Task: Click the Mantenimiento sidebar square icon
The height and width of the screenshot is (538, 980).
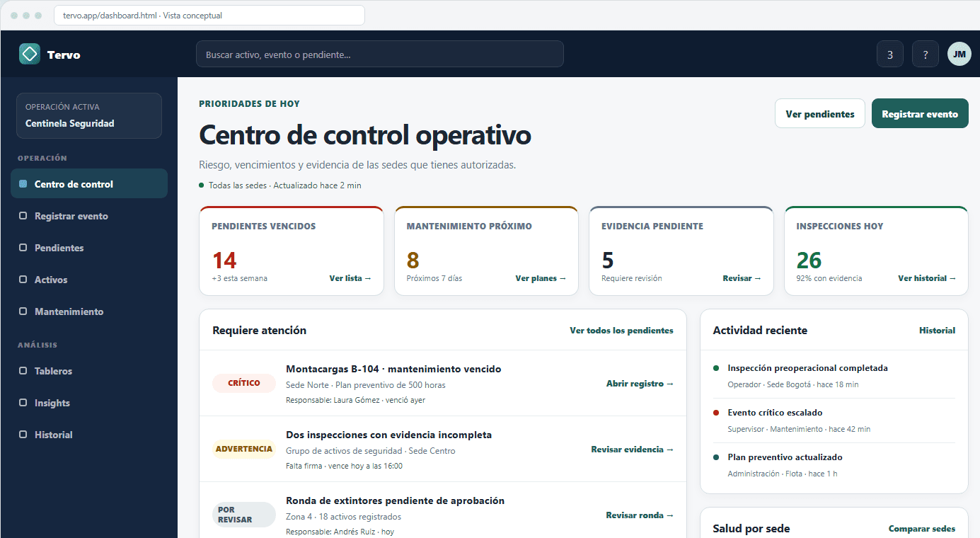Action: [x=23, y=311]
